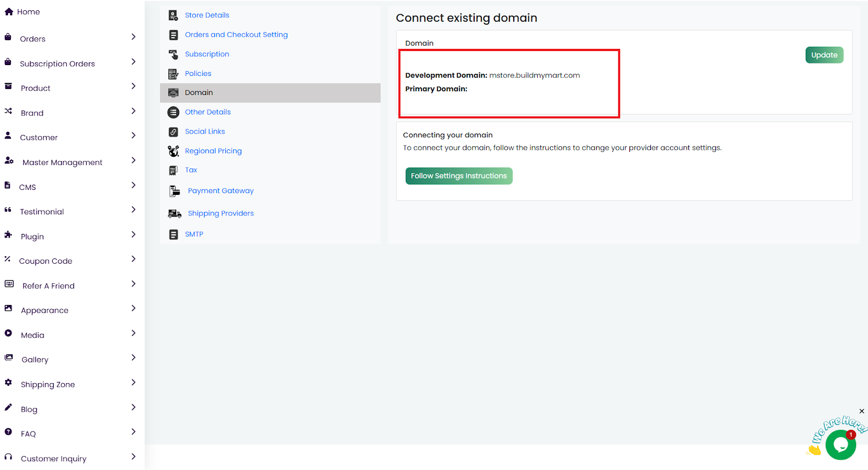Click the Store Details icon
868x470 pixels.
(x=173, y=15)
